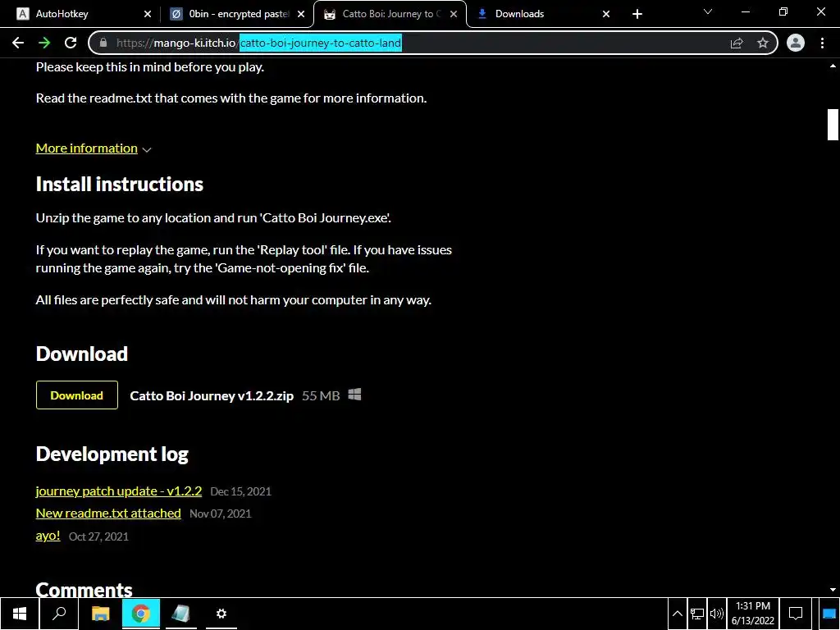Select the Catto Boi Journey tab

click(390, 14)
